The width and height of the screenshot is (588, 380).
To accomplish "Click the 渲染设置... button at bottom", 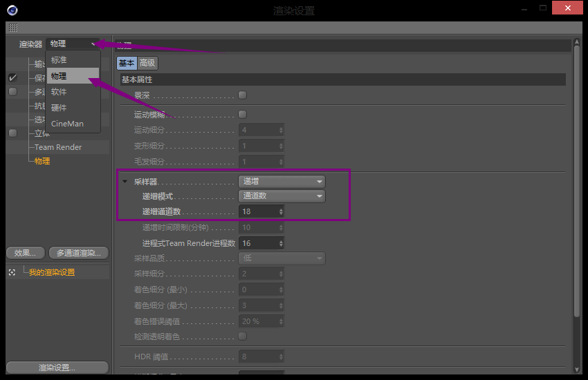I will coord(57,368).
